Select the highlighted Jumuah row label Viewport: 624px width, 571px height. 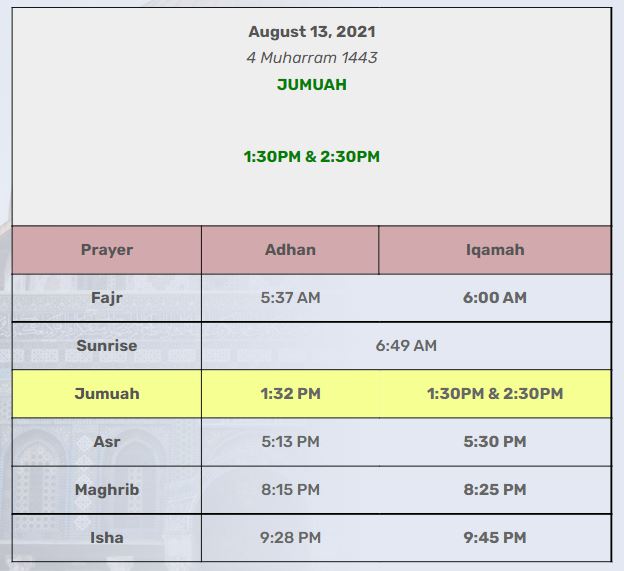click(107, 394)
